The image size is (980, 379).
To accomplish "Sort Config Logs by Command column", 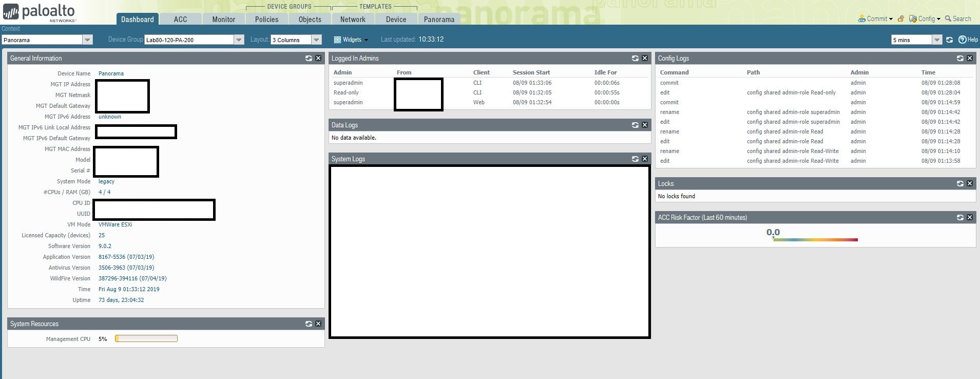I will tap(675, 72).
